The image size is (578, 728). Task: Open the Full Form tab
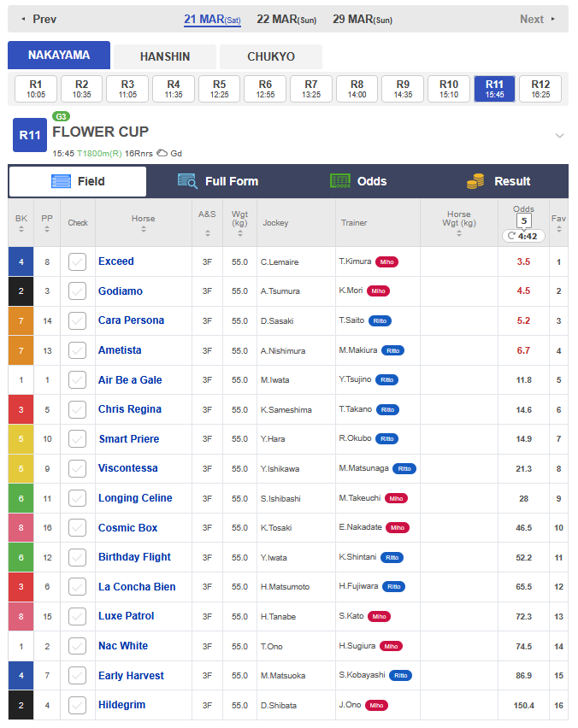[218, 181]
